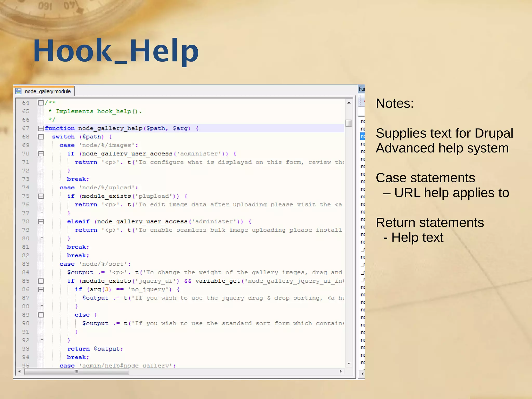Image resolution: width=532 pixels, height=399 pixels.
Task: Click 'Case statements' note text
Action: (x=425, y=178)
